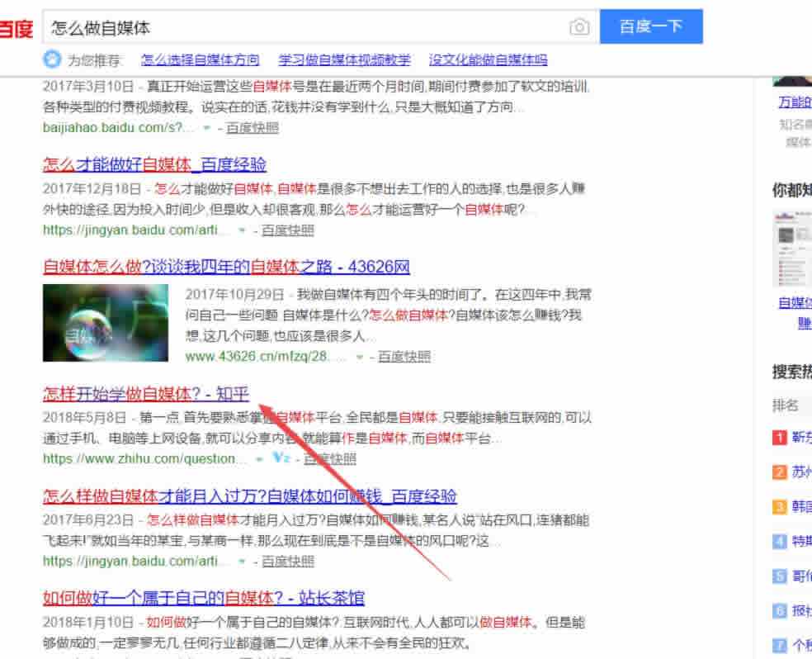Click hot search rank 7 badge
Image resolution: width=812 pixels, height=659 pixels.
click(x=779, y=646)
